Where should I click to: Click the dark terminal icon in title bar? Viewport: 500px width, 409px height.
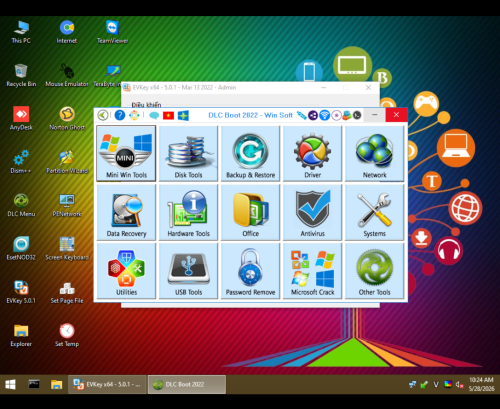point(357,115)
